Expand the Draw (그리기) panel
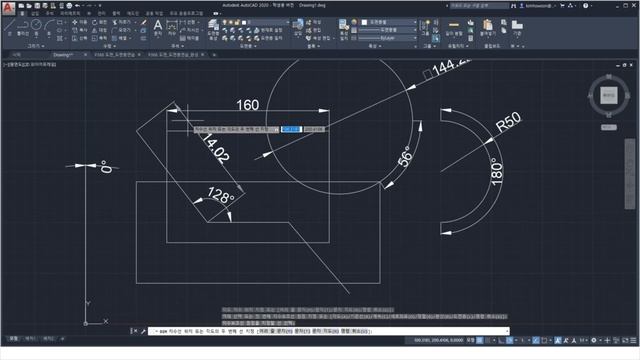 [36, 46]
